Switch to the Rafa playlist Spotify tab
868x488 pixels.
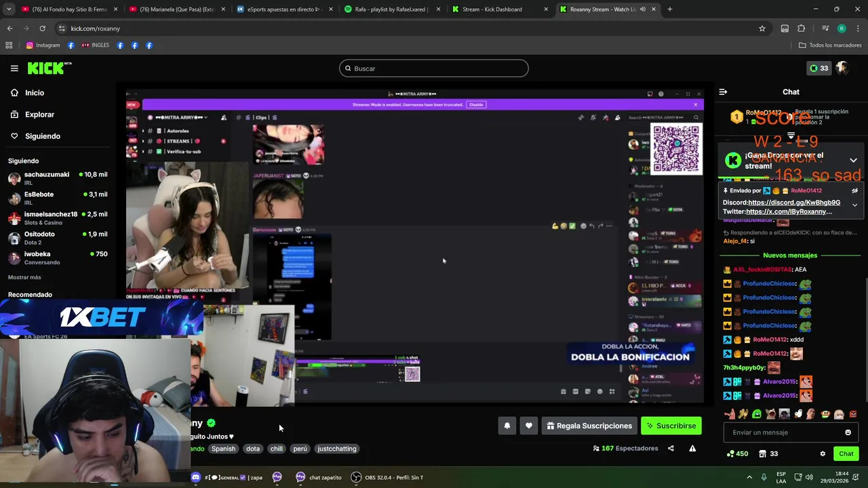pyautogui.click(x=391, y=9)
